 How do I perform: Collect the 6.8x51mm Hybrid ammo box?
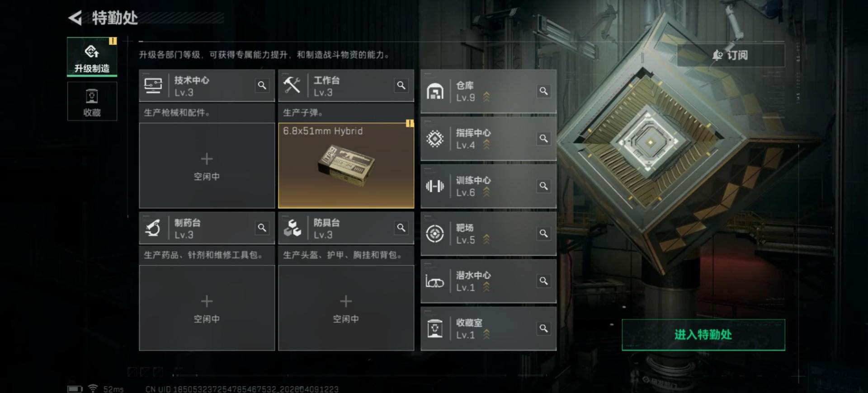346,166
